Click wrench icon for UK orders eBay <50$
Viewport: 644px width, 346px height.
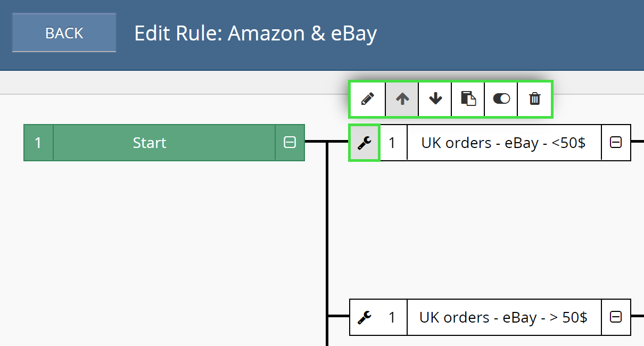coord(365,143)
